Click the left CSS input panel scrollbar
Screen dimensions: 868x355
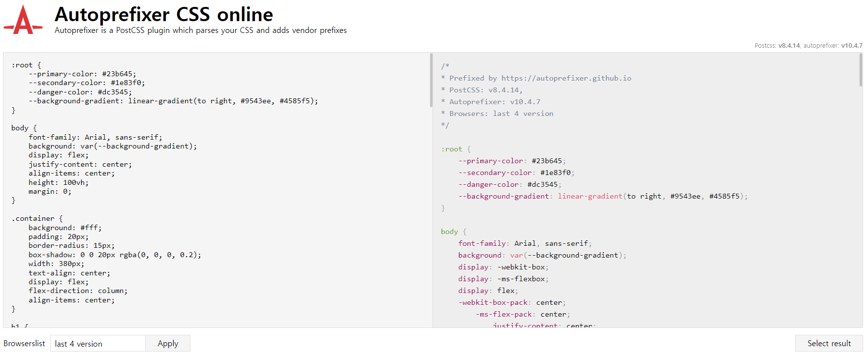[x=431, y=80]
